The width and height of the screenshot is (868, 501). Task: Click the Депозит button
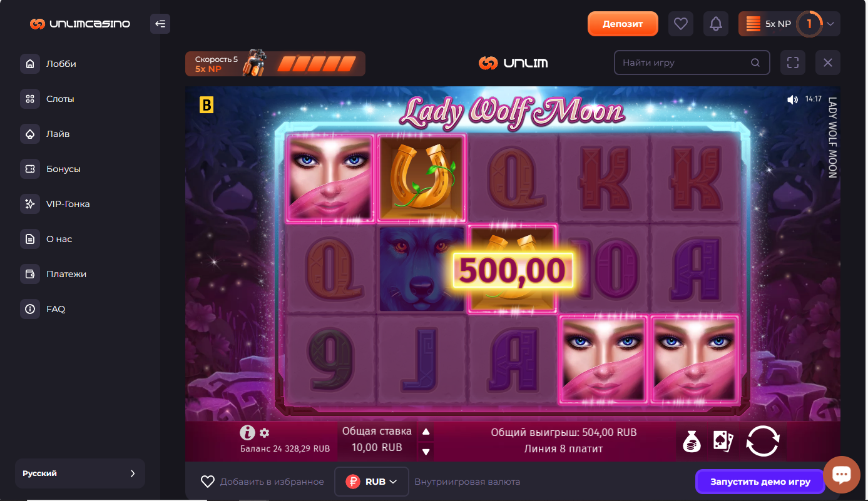pos(623,24)
